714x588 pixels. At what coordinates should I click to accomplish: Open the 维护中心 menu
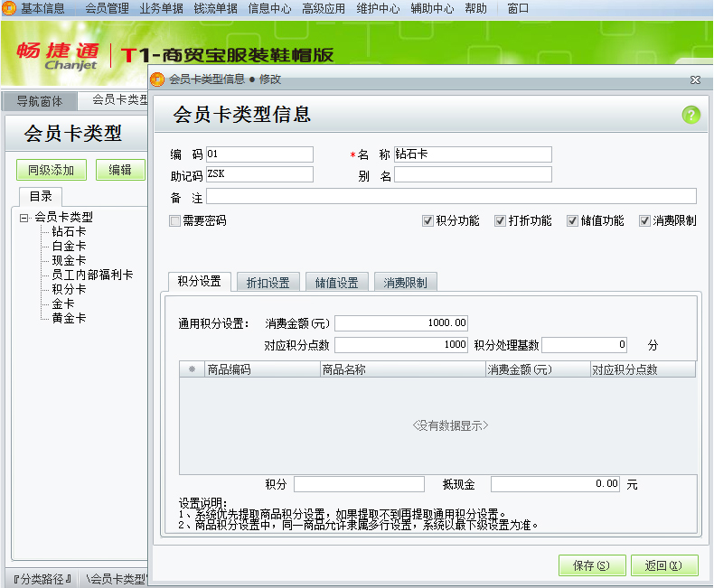pyautogui.click(x=378, y=8)
